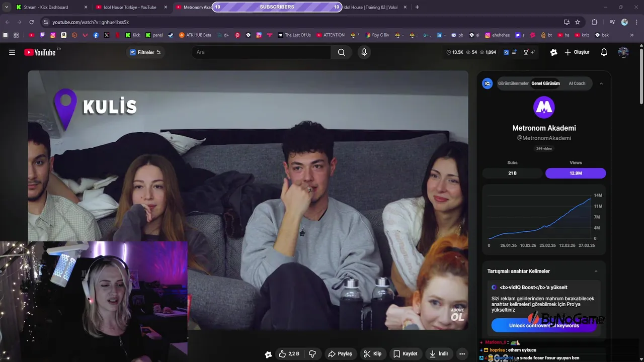The image size is (644, 362).
Task: Click the views growth chart
Action: point(544,219)
